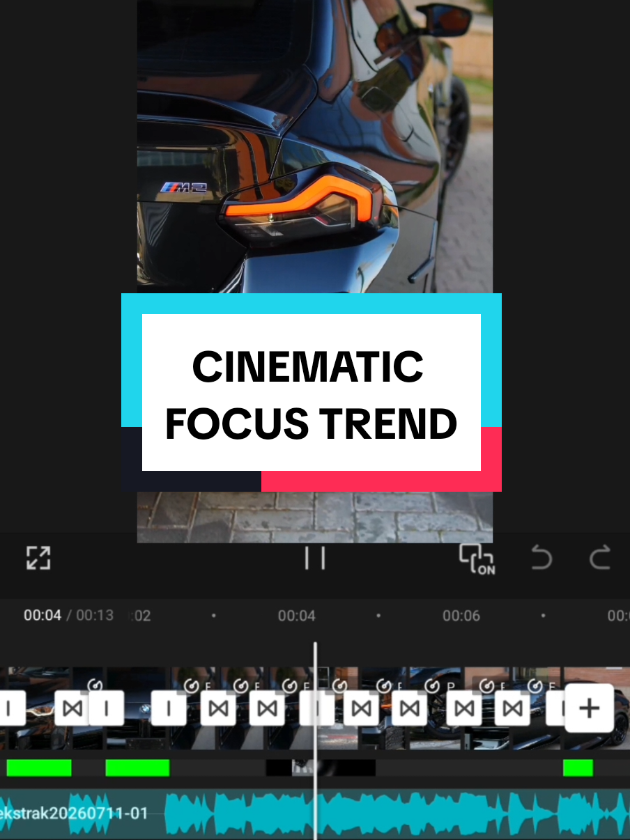Open fullscreen preview with the expand icon
The image size is (630, 840).
38,558
